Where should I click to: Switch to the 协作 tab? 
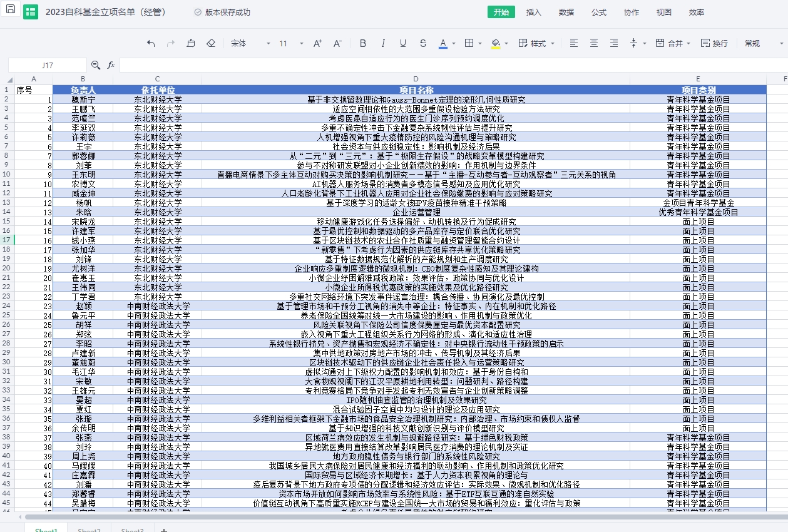632,13
